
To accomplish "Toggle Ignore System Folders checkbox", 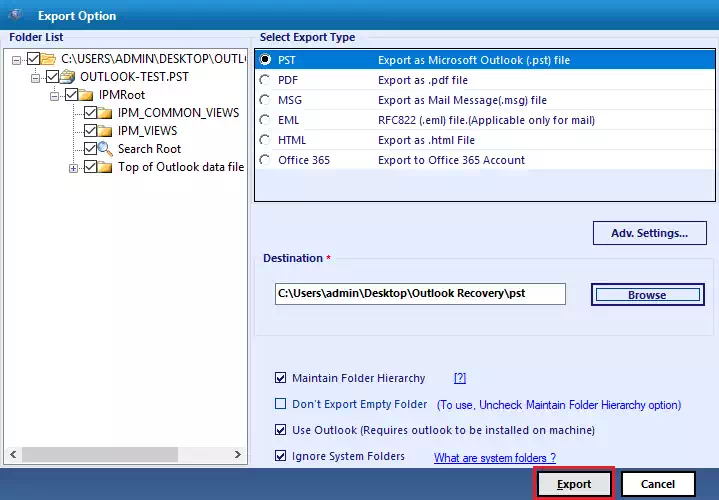I will coord(280,456).
